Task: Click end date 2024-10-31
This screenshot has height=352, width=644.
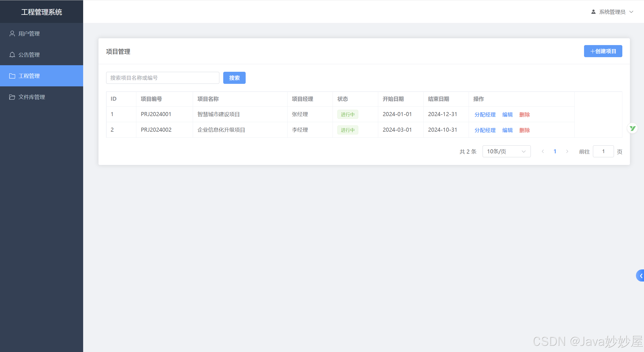Action: pos(442,130)
